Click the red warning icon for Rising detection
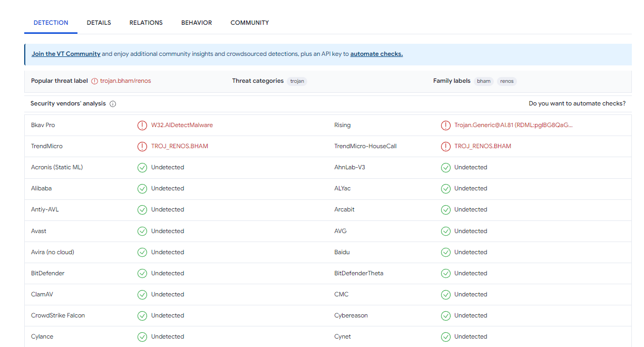This screenshot has width=644, height=347. (446, 126)
